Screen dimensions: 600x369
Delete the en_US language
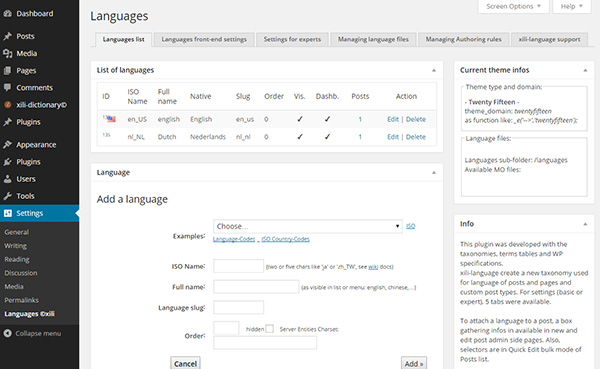click(x=416, y=119)
